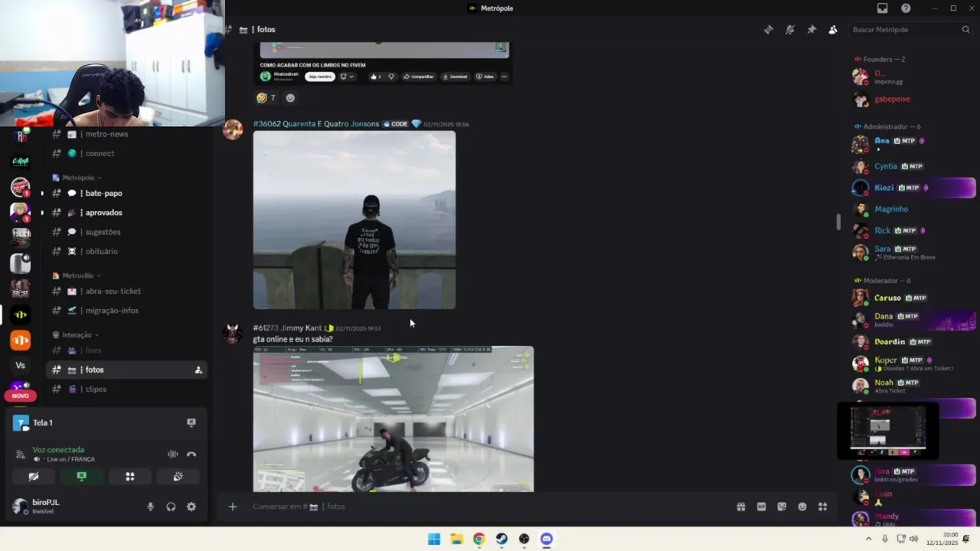Click the search magnifier icon
The width and height of the screenshot is (980, 551).
965,30
